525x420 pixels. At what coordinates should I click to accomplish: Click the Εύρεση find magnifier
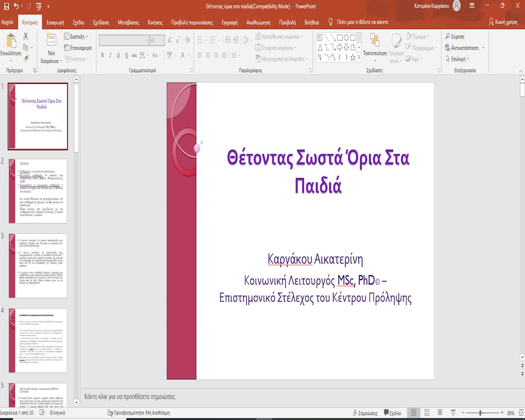click(x=455, y=37)
